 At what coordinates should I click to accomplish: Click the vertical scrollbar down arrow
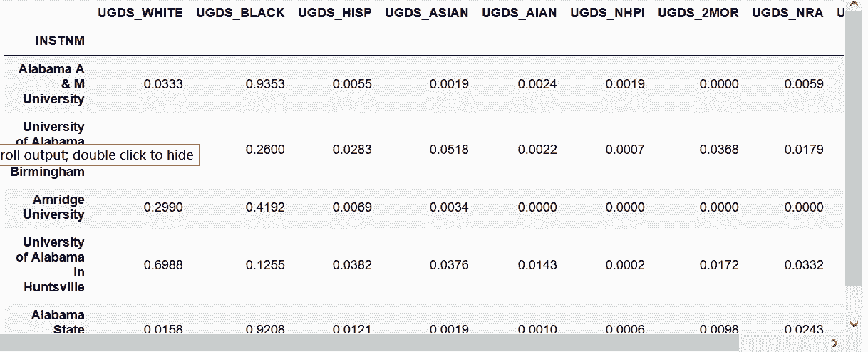point(854,324)
